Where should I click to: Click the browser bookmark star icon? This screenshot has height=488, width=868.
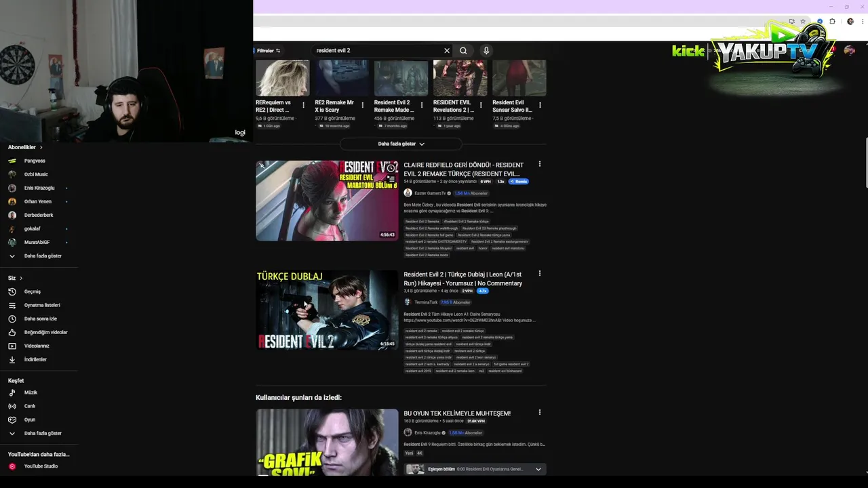click(x=803, y=22)
